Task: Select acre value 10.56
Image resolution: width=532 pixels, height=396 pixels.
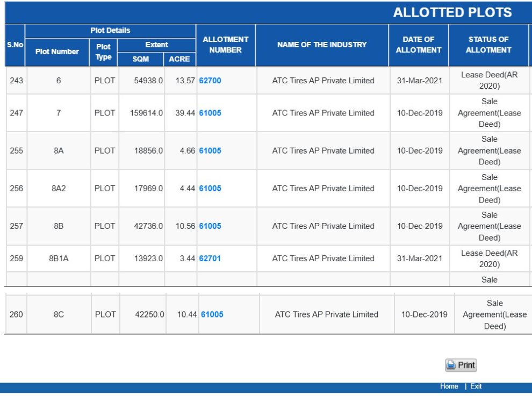Action: point(185,226)
